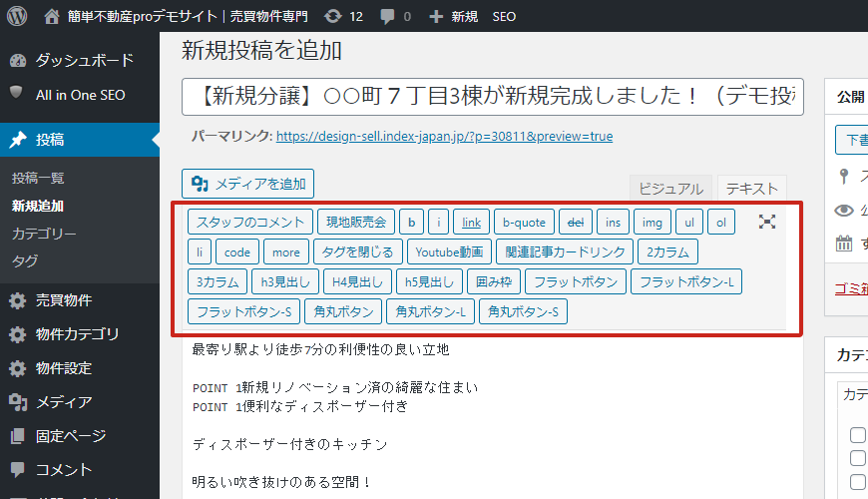The image size is (868, 499).
Task: Open the 物件設定 settings menu
Action: 64,368
